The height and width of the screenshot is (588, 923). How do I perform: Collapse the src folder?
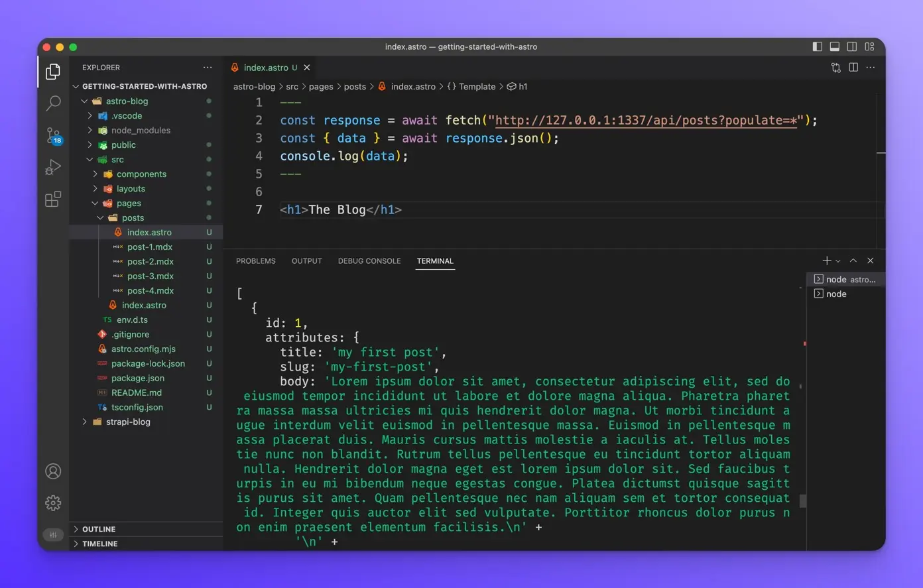pos(117,160)
